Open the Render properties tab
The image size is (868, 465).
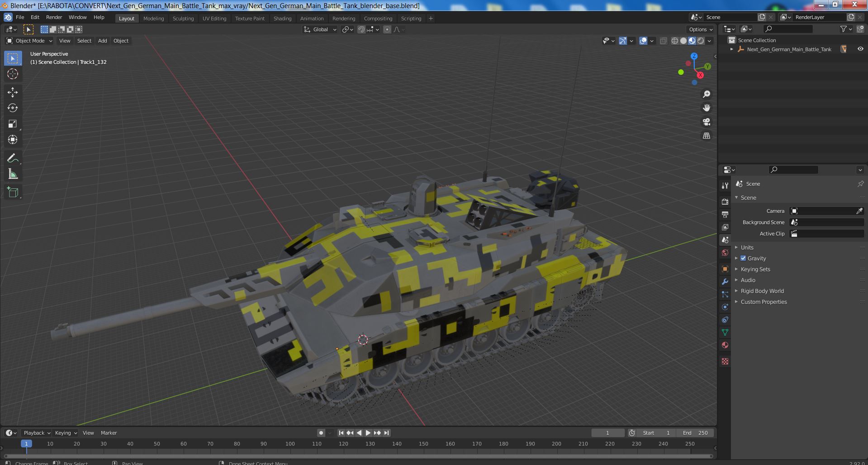725,201
